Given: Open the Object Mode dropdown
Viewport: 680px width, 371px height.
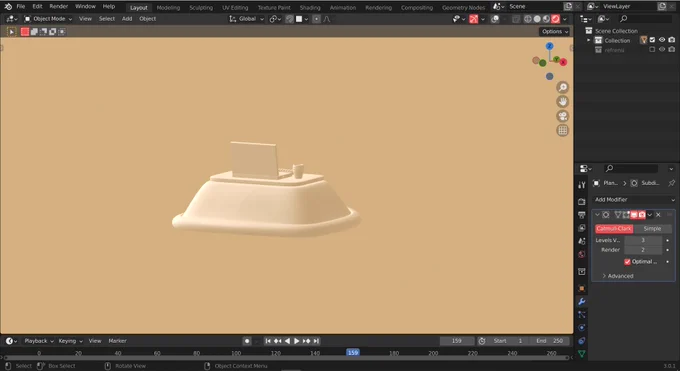Looking at the screenshot, I should [x=48, y=19].
